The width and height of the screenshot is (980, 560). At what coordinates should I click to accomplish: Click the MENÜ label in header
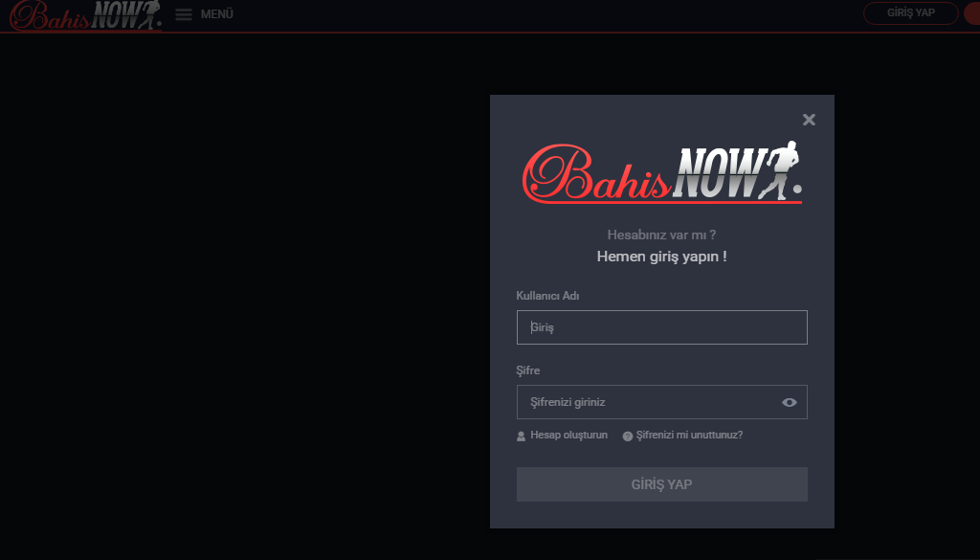pos(217,13)
